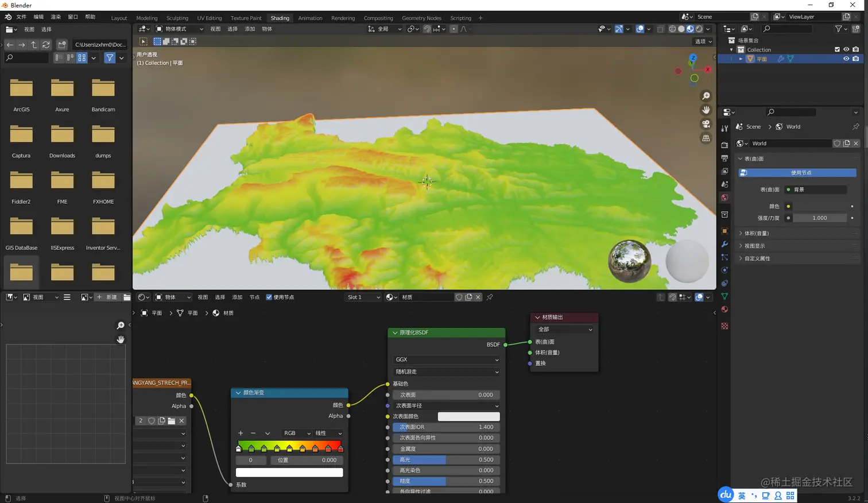The height and width of the screenshot is (503, 868).
Task: Refresh the file browser list
Action: (x=46, y=44)
